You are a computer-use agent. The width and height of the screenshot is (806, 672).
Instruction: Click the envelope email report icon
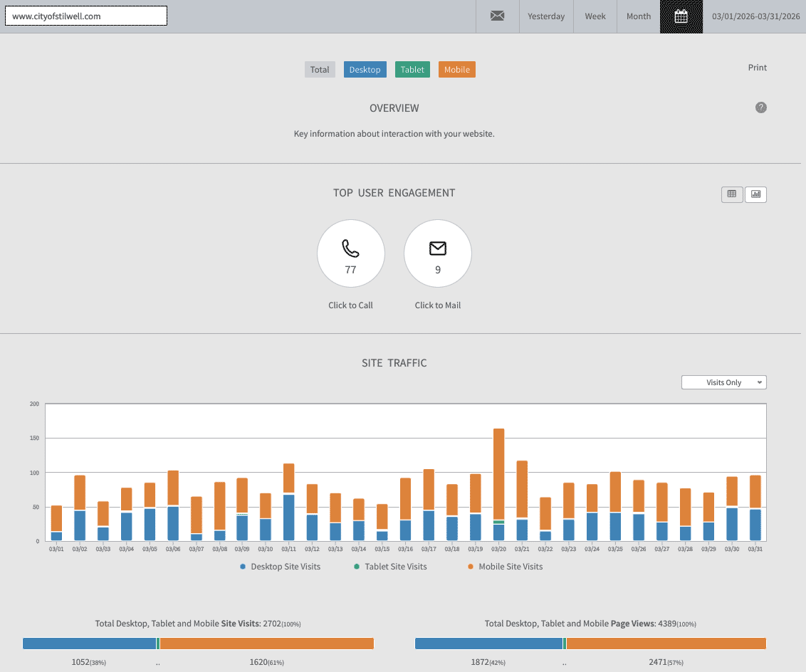pyautogui.click(x=497, y=16)
